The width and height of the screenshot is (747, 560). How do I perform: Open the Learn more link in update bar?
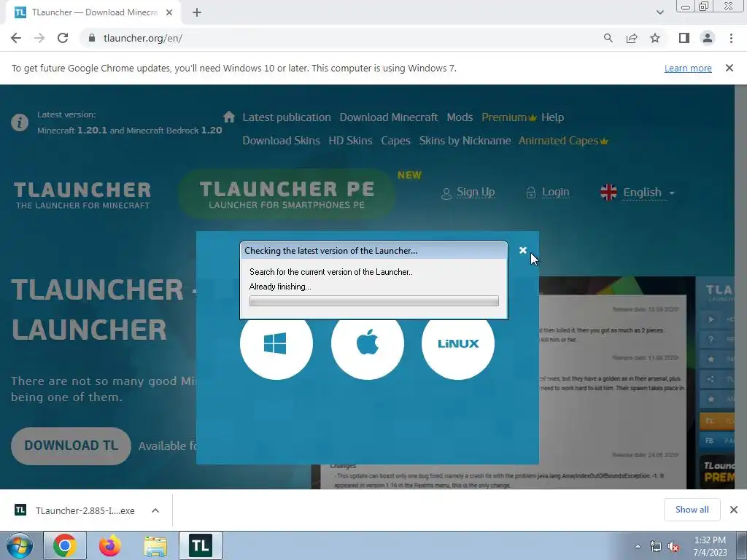tap(688, 68)
